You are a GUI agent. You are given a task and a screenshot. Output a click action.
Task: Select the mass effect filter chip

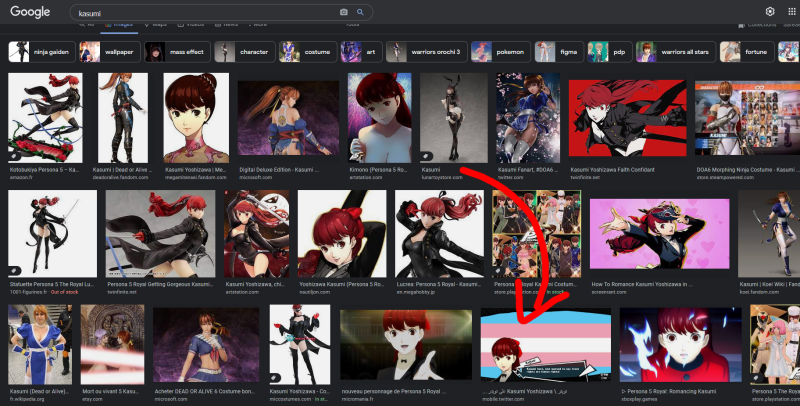[177, 52]
